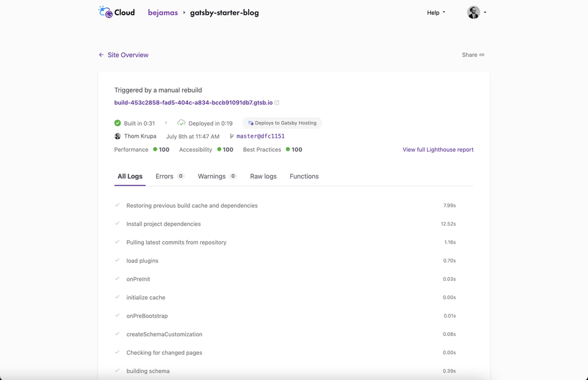Click the Pulling latest commits log entry
Image resolution: width=588 pixels, height=380 pixels.
294,242
